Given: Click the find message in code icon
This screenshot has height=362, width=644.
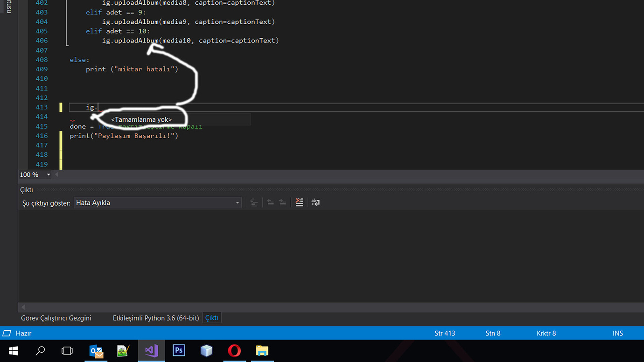Looking at the screenshot, I should (254, 202).
